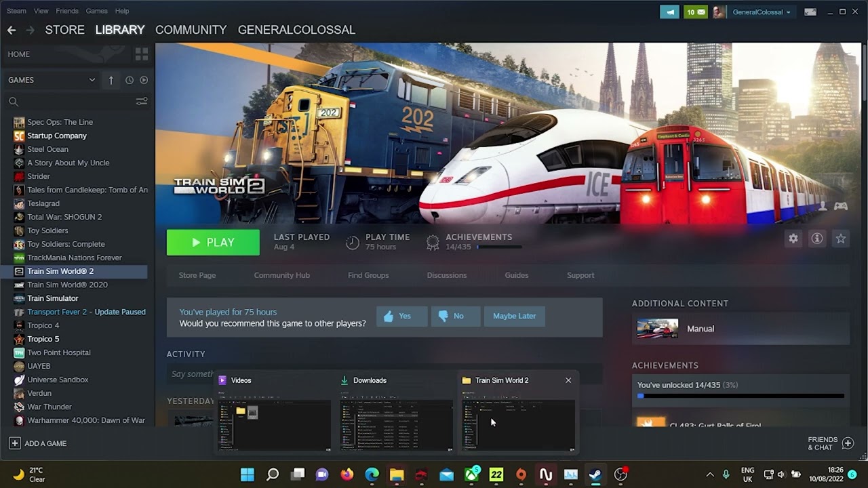Open taskbar Search icon
This screenshot has width=868, height=488.
[273, 474]
